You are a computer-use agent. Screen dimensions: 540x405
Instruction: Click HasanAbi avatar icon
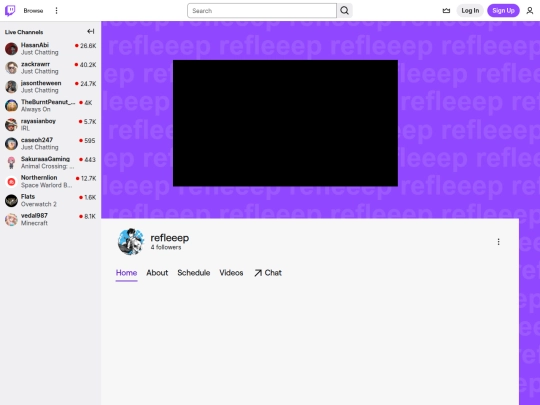click(11, 49)
